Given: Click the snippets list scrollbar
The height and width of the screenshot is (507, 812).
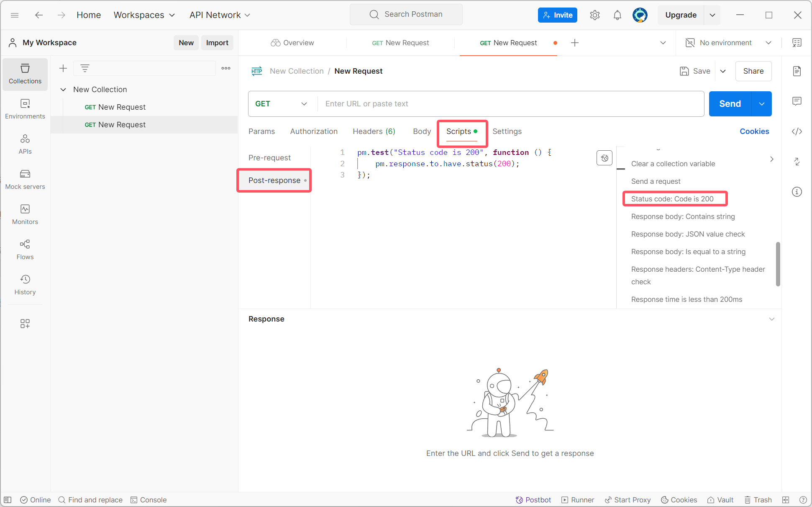Looking at the screenshot, I should click(x=778, y=264).
